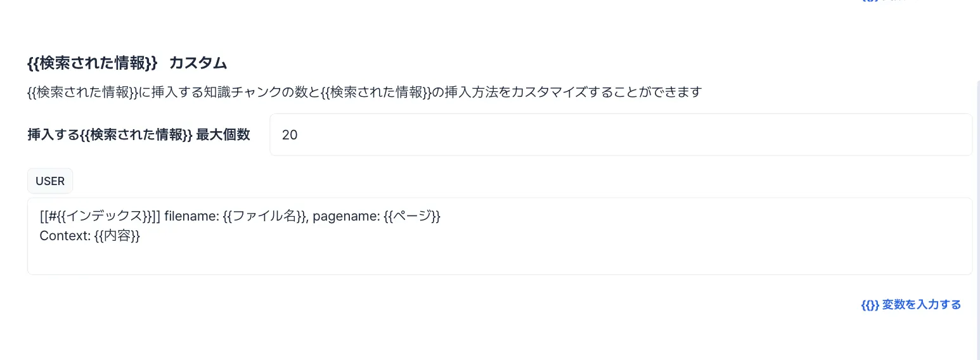Click the curly braces icon beside 変数を入力する
The width and height of the screenshot is (980, 360).
tap(870, 305)
